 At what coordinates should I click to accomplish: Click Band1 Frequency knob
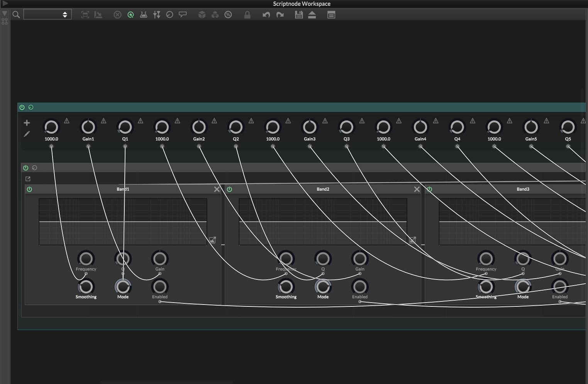pos(86,259)
